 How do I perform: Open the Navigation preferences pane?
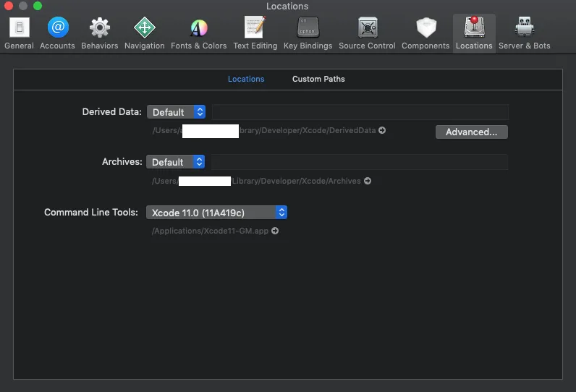(x=145, y=33)
